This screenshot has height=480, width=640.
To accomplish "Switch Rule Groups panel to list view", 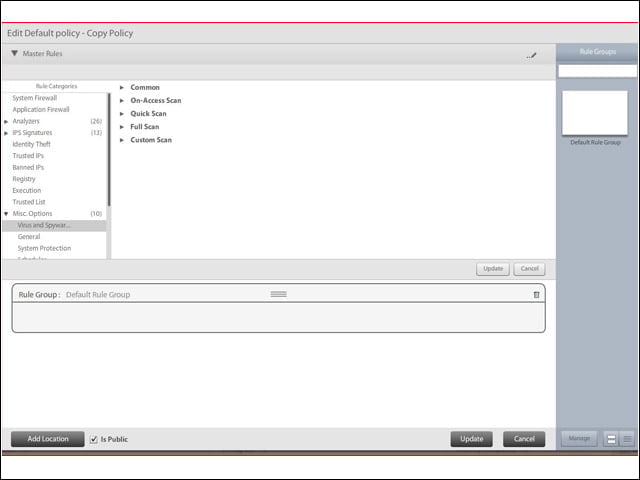I will 627,439.
